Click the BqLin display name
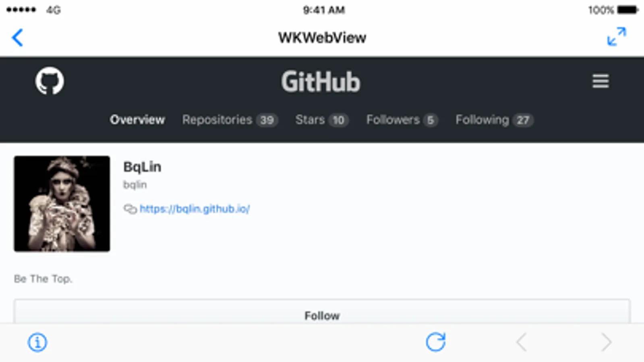 coord(142,167)
